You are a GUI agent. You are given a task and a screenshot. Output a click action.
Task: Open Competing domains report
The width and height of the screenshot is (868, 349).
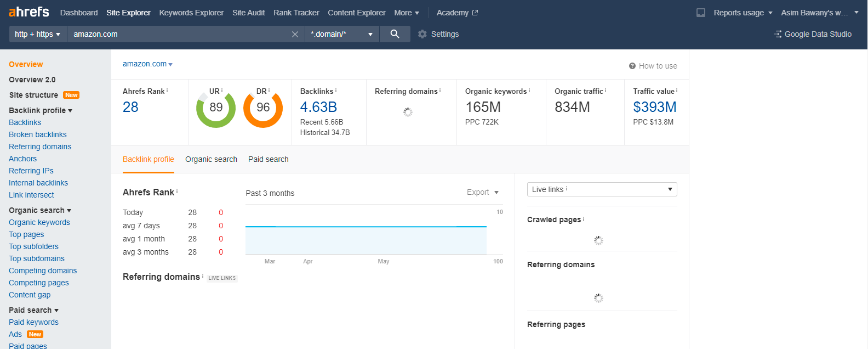[x=43, y=271]
